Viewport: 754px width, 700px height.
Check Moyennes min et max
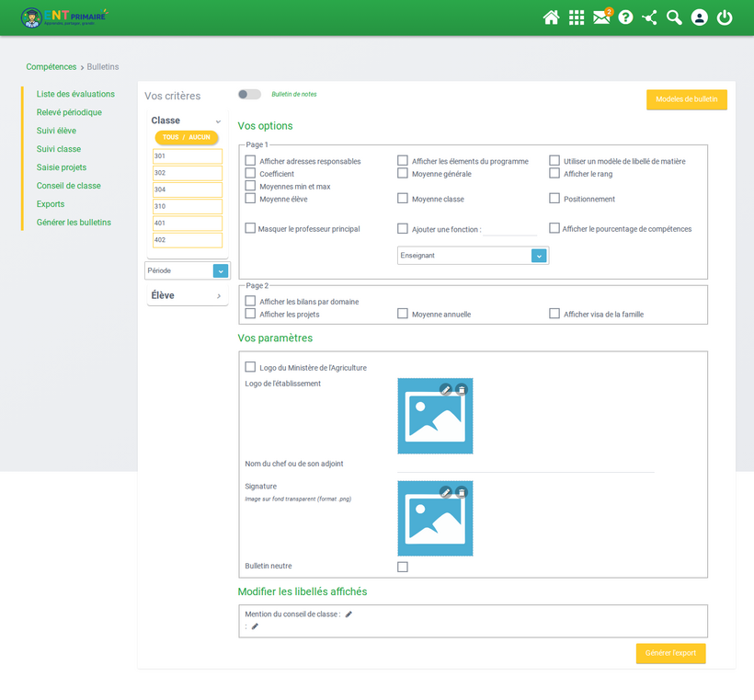point(250,186)
